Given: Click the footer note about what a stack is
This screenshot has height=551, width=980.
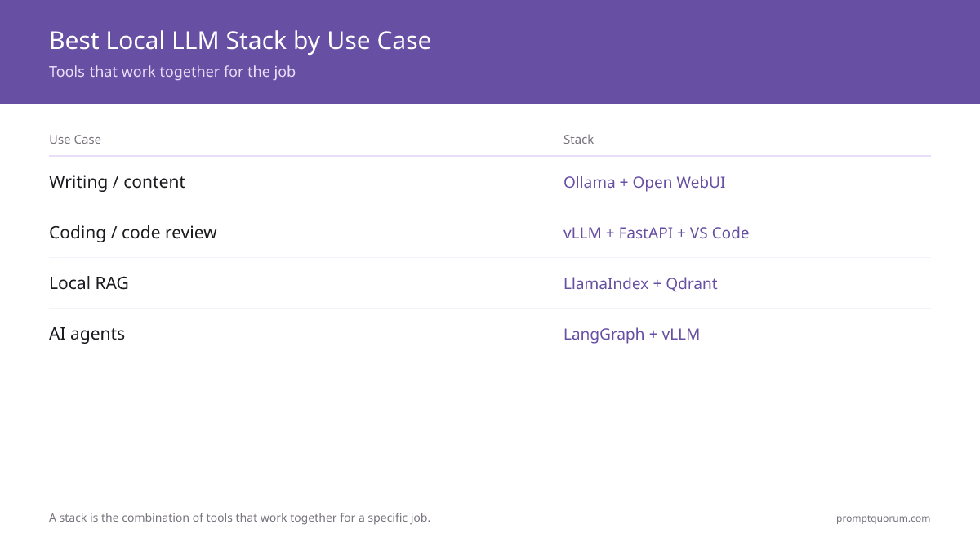Looking at the screenshot, I should point(239,518).
